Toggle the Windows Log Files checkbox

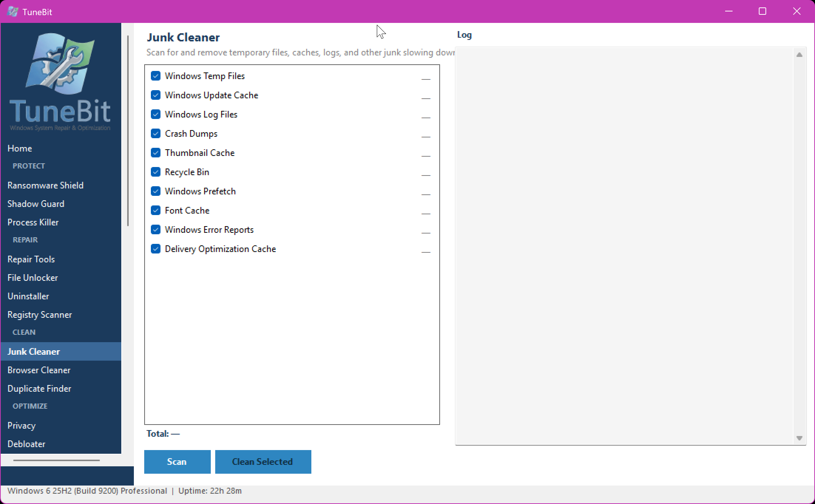(156, 115)
